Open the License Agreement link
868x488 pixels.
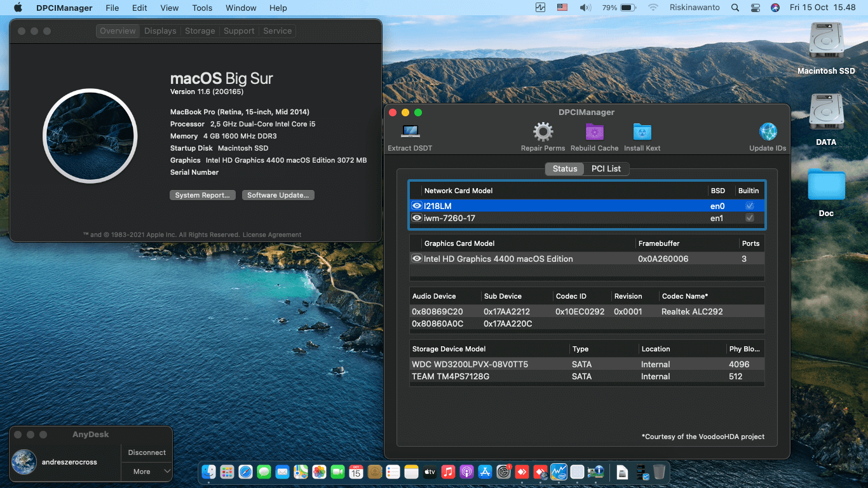pos(272,234)
